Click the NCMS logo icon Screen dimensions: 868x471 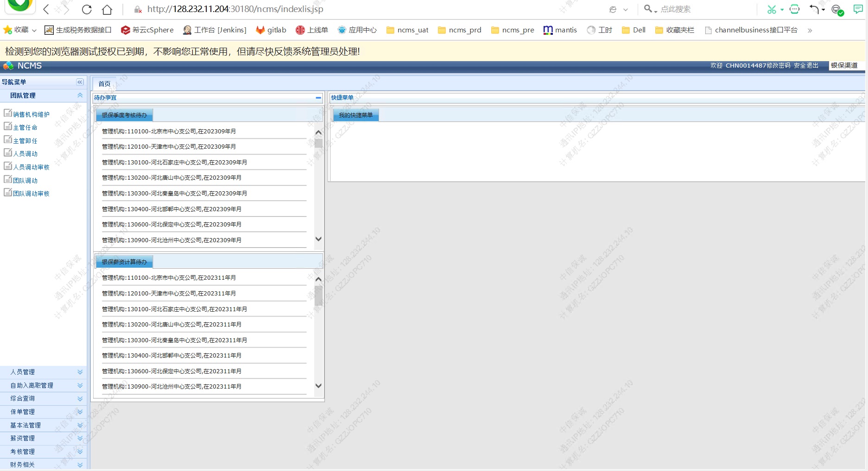tap(8, 66)
